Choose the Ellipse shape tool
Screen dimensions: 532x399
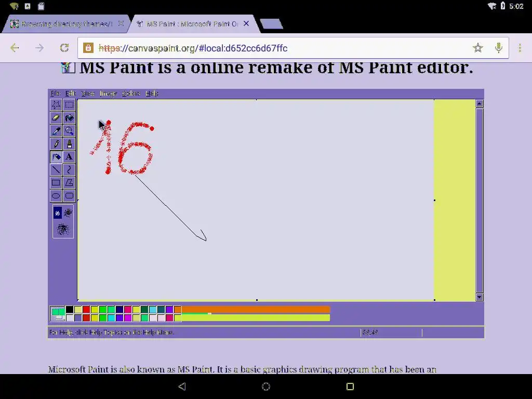point(56,196)
